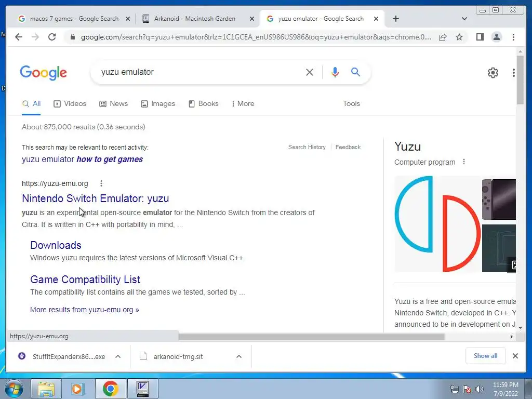The height and width of the screenshot is (399, 532).
Task: Click the Chrome taskbar icon
Action: tap(110, 389)
